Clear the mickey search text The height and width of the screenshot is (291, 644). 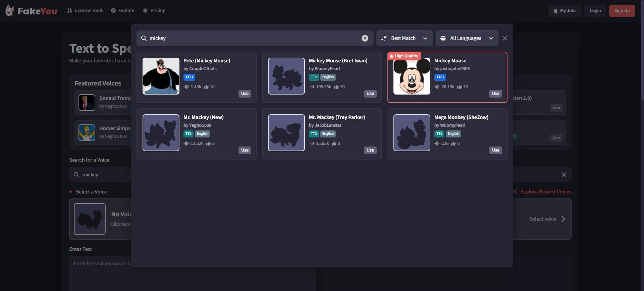(x=365, y=38)
